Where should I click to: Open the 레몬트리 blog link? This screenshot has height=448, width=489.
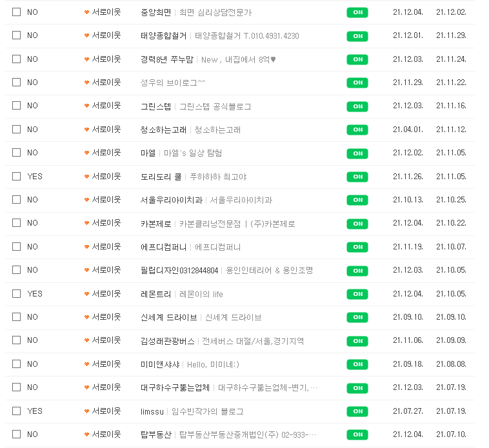pos(156,294)
